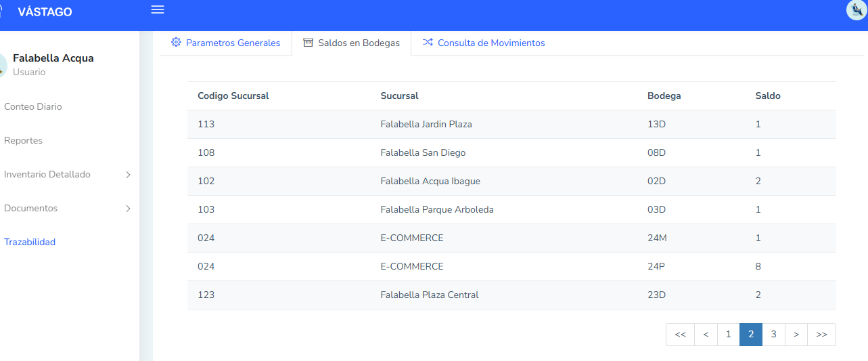This screenshot has height=361, width=868.
Task: Go to Reportes in the sidebar
Action: [23, 141]
